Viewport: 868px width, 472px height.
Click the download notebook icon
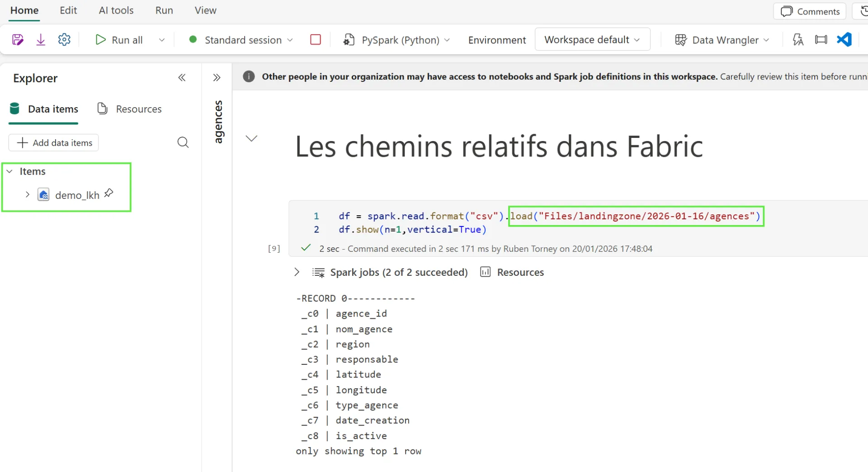pyautogui.click(x=41, y=40)
